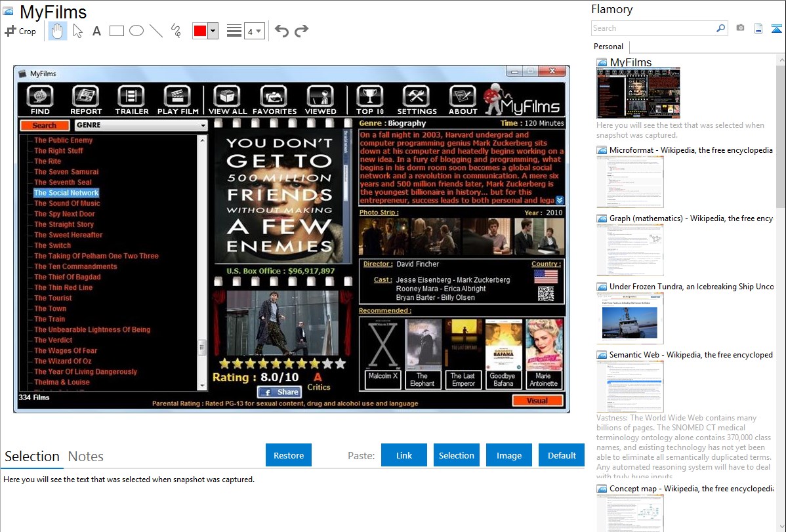786x532 pixels.
Task: Click the Facebook Share button
Action: 279,392
